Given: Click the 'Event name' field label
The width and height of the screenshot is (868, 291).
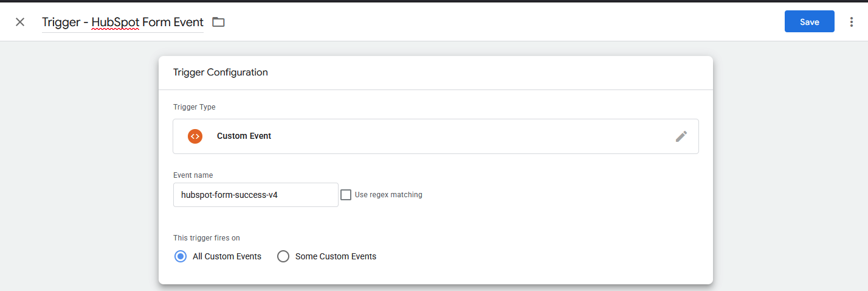Looking at the screenshot, I should click(193, 175).
